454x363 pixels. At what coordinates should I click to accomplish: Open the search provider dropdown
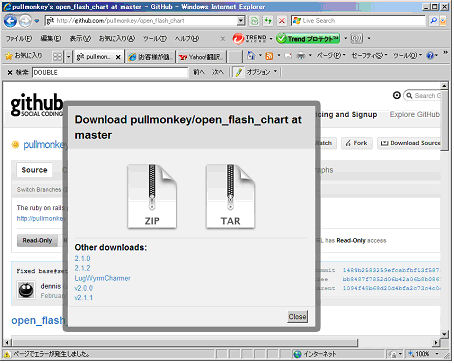443,21
